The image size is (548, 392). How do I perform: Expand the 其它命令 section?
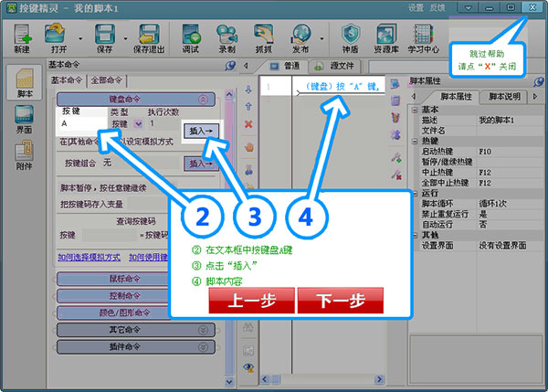coord(139,329)
